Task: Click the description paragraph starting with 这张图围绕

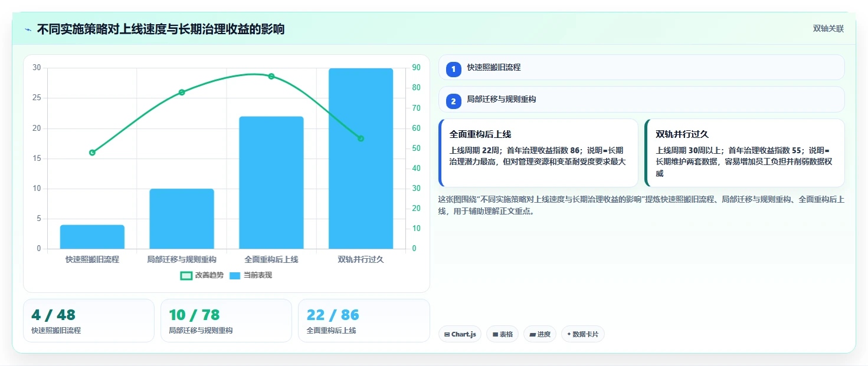Action: (x=641, y=205)
